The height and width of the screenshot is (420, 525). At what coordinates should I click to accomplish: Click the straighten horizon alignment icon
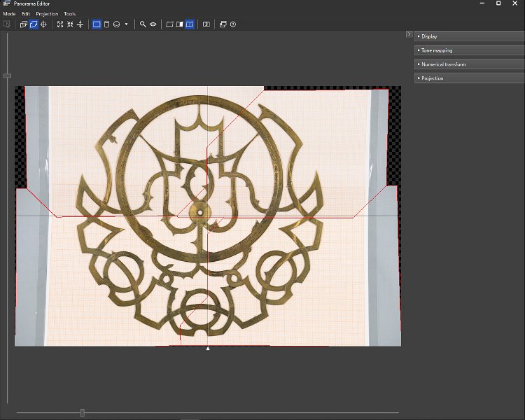click(x=80, y=24)
